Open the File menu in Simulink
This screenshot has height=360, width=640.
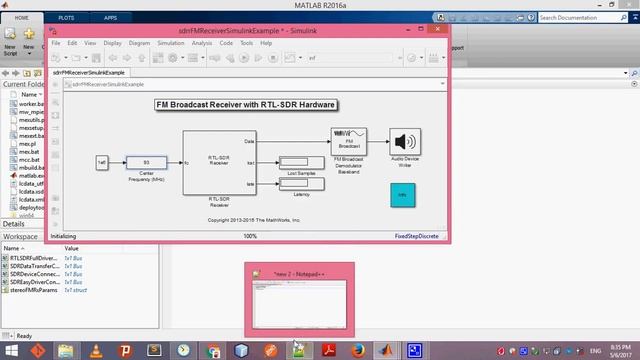(56, 43)
